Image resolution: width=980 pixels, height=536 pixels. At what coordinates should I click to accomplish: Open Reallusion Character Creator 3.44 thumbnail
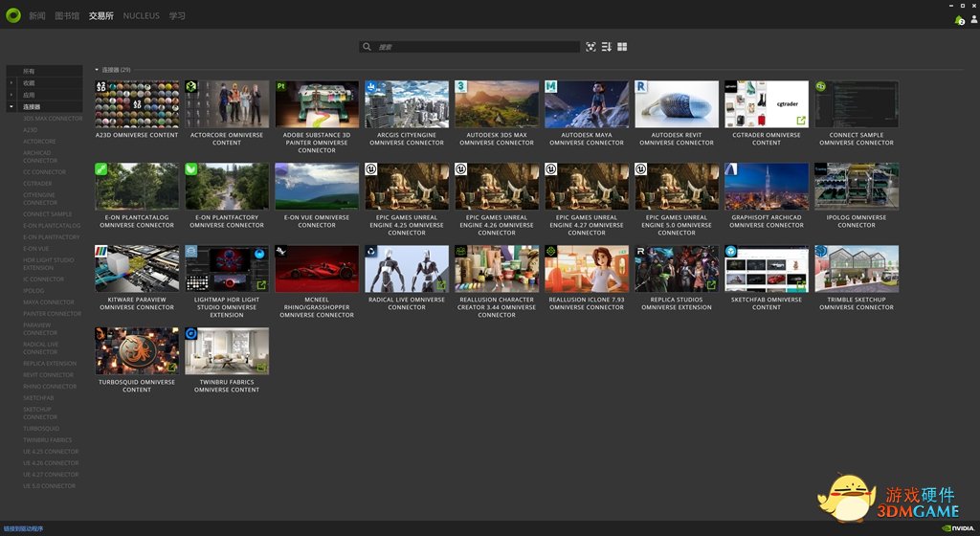pyautogui.click(x=497, y=269)
